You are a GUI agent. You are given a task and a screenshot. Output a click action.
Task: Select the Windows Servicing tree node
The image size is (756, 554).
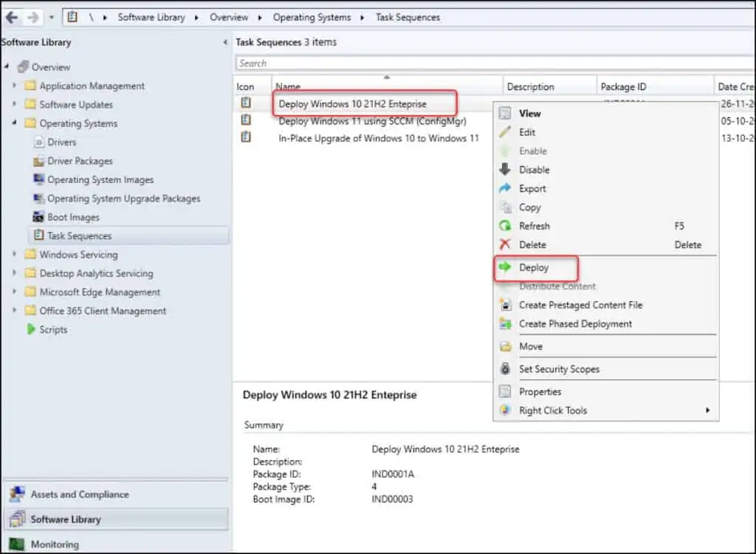(x=78, y=255)
